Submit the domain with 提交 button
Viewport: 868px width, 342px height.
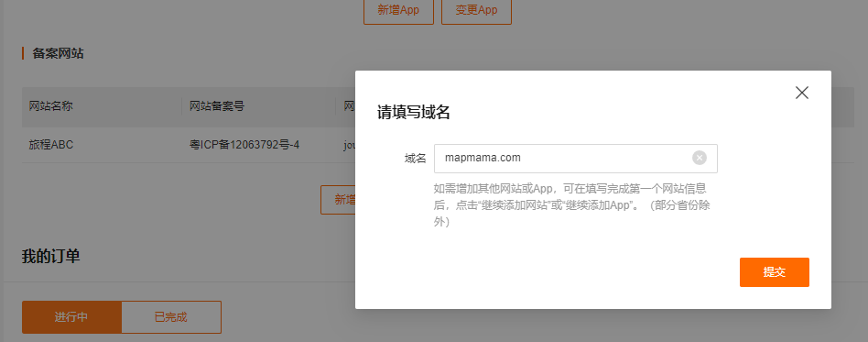[x=774, y=272]
